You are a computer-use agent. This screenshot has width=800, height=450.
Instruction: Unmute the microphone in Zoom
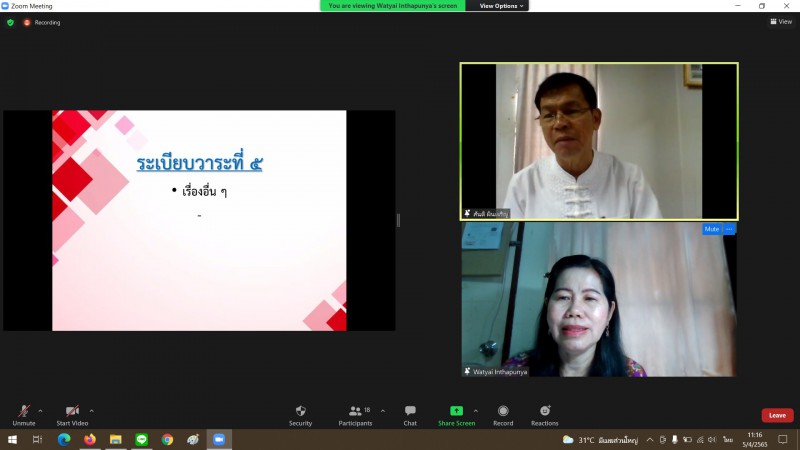tap(23, 415)
